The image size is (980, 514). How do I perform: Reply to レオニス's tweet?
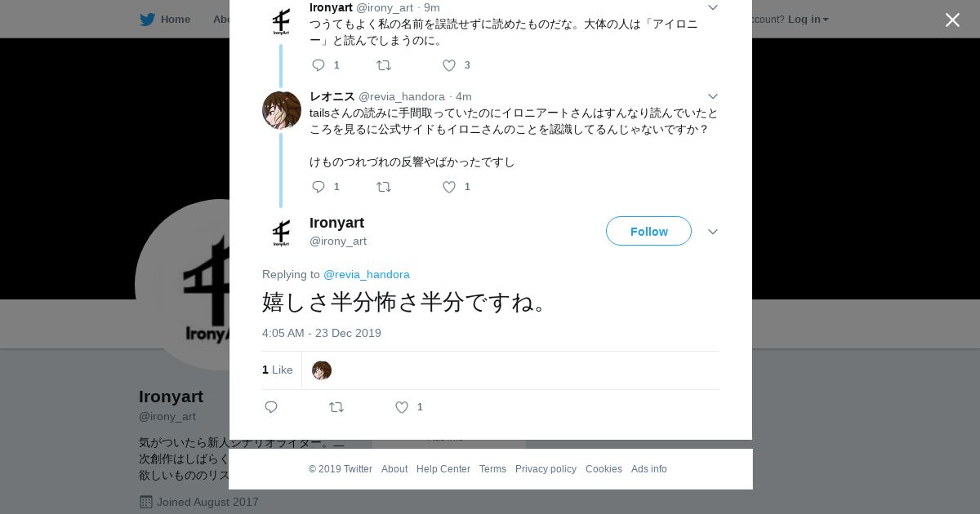[x=318, y=187]
